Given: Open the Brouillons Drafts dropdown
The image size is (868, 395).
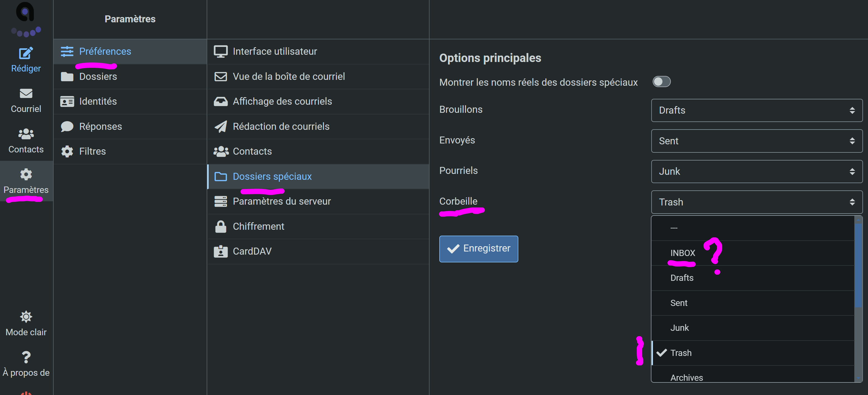Looking at the screenshot, I should [757, 110].
